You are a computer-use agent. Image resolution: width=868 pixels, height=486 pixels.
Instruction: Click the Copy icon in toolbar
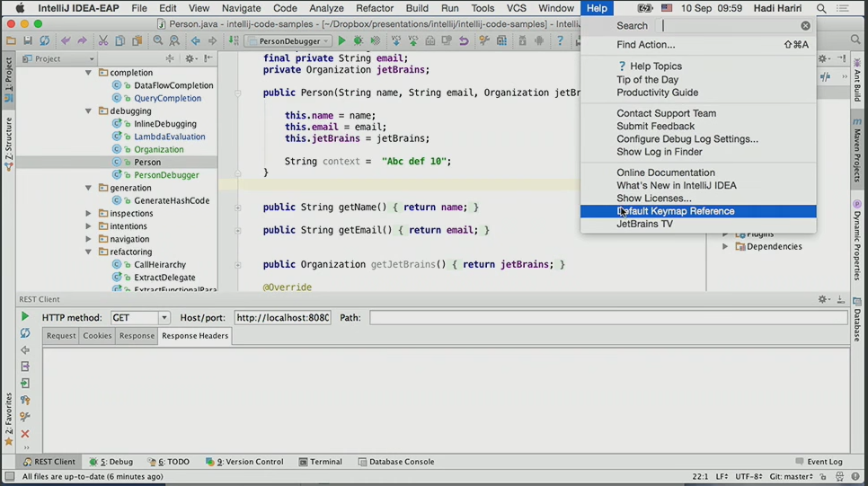(120, 41)
